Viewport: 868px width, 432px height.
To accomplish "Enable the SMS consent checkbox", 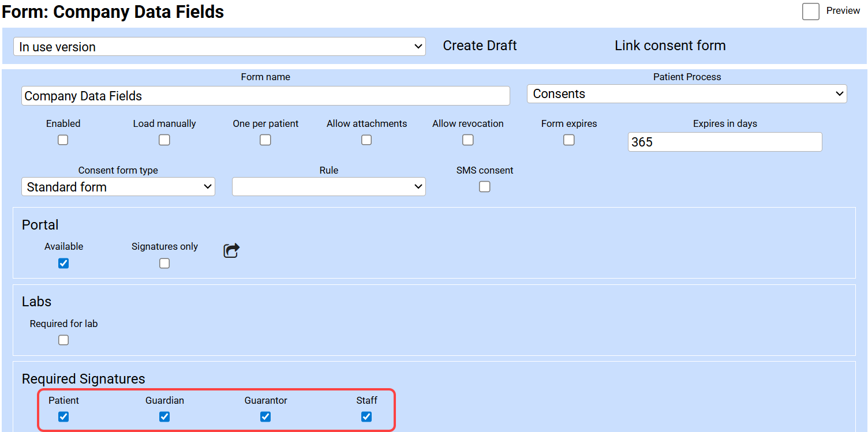I will 485,187.
